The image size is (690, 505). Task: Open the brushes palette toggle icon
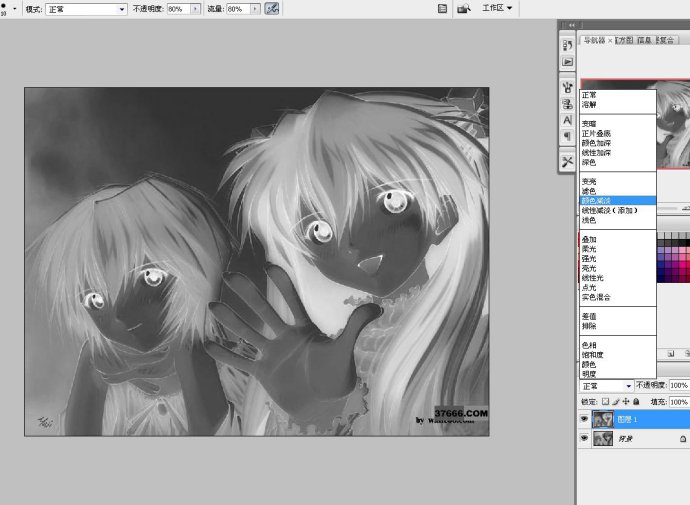tap(442, 9)
